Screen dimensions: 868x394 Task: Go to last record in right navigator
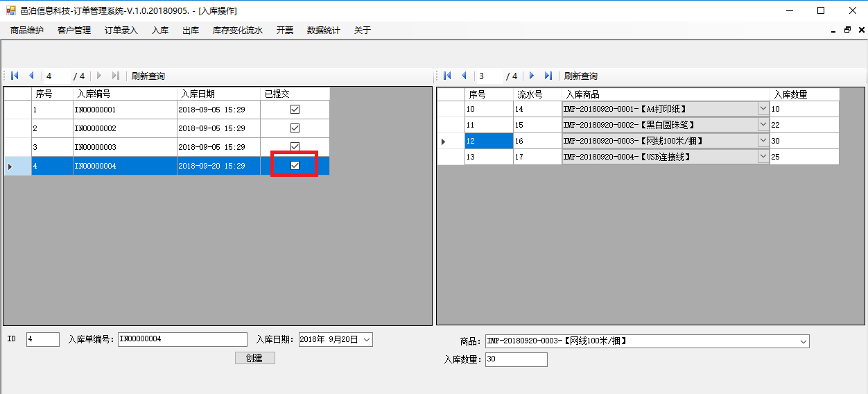pyautogui.click(x=548, y=76)
